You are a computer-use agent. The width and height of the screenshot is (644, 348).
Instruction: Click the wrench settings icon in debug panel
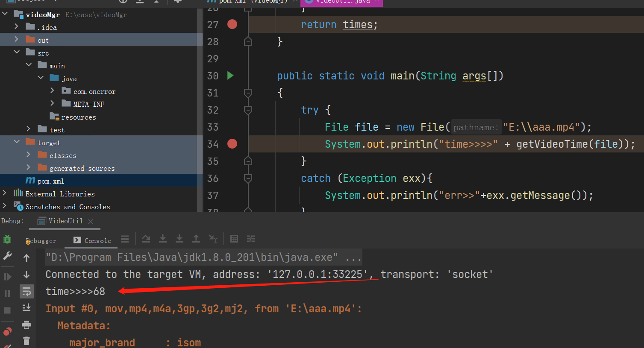pyautogui.click(x=7, y=256)
